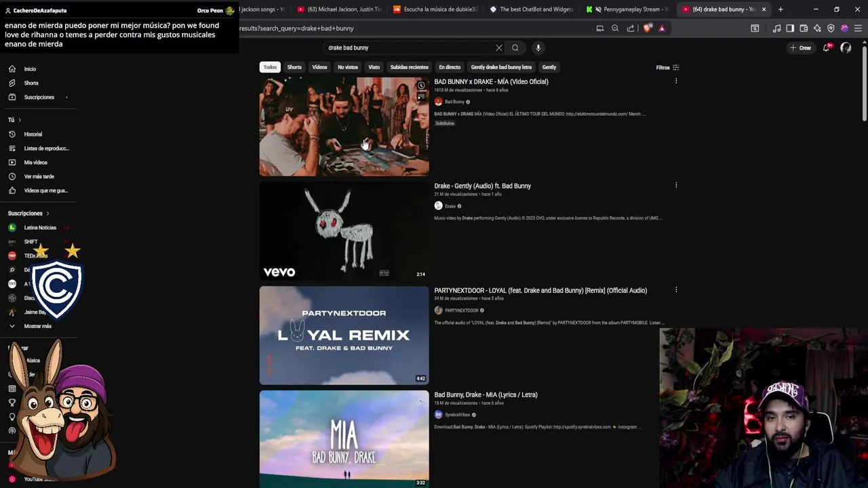This screenshot has height=488, width=868.
Task: Open browser zoom magnifier icon
Action: click(x=615, y=28)
